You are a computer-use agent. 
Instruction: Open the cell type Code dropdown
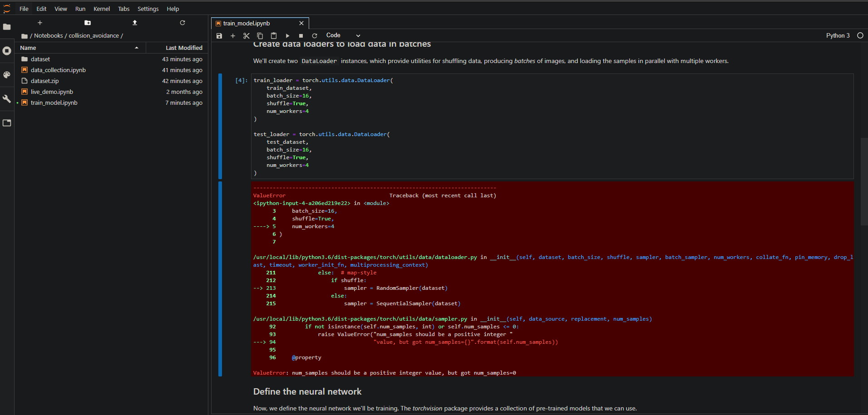[343, 35]
